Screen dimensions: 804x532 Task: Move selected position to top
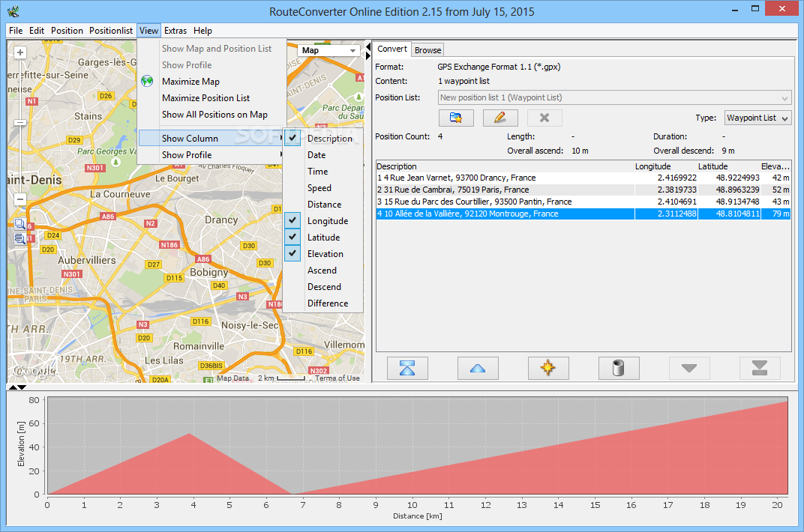pos(407,368)
